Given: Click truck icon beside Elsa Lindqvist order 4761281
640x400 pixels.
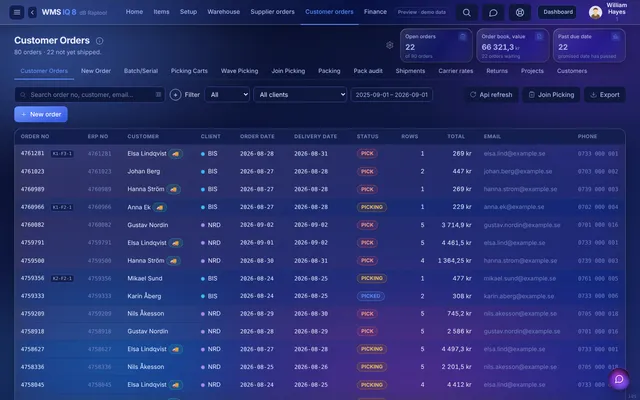Looking at the screenshot, I should 176,154.
